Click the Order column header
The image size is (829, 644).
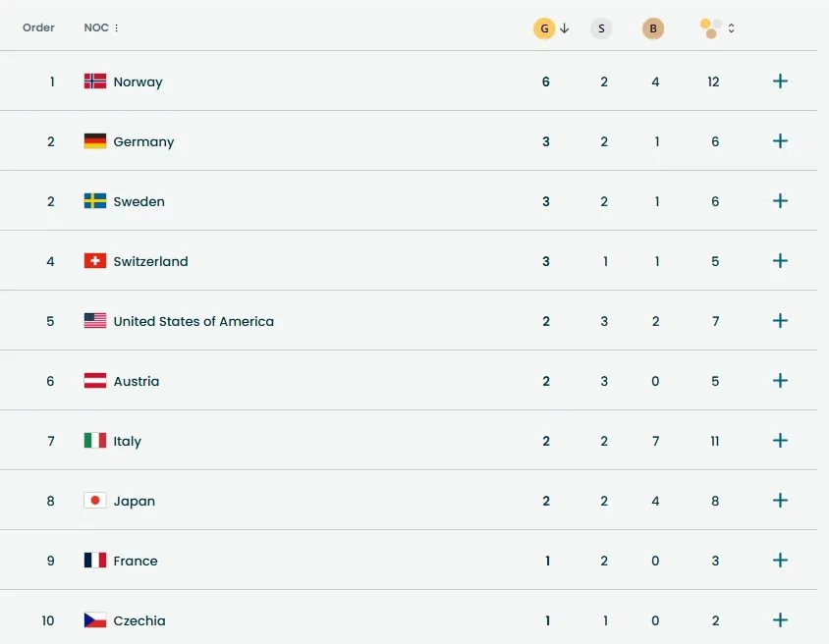tap(38, 27)
